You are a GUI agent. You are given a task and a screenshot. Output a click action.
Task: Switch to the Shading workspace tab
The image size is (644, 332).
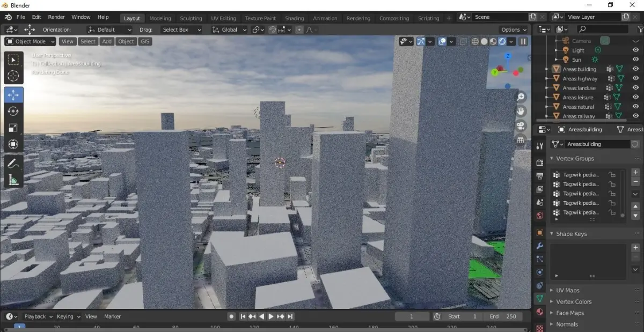pyautogui.click(x=294, y=18)
